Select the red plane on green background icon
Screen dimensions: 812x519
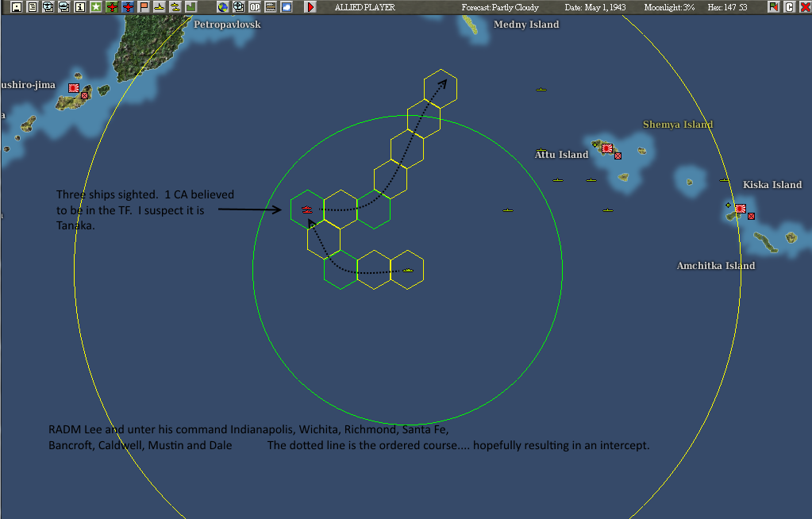coord(112,6)
